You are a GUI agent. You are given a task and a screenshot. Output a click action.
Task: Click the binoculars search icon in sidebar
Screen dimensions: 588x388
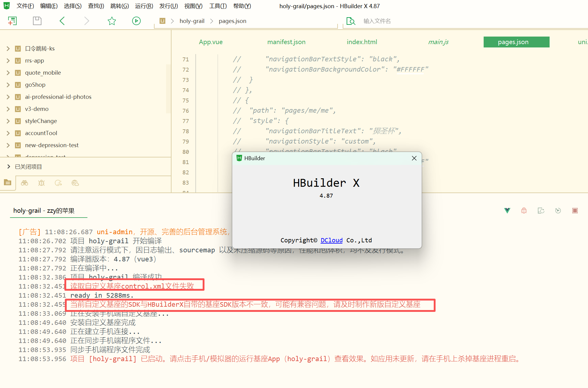(x=24, y=183)
